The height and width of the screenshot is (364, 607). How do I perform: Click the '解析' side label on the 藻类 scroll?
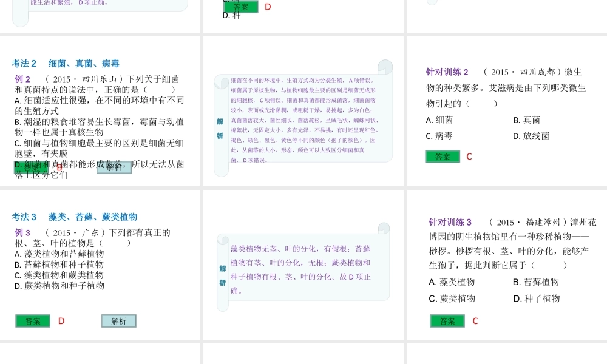[223, 275]
